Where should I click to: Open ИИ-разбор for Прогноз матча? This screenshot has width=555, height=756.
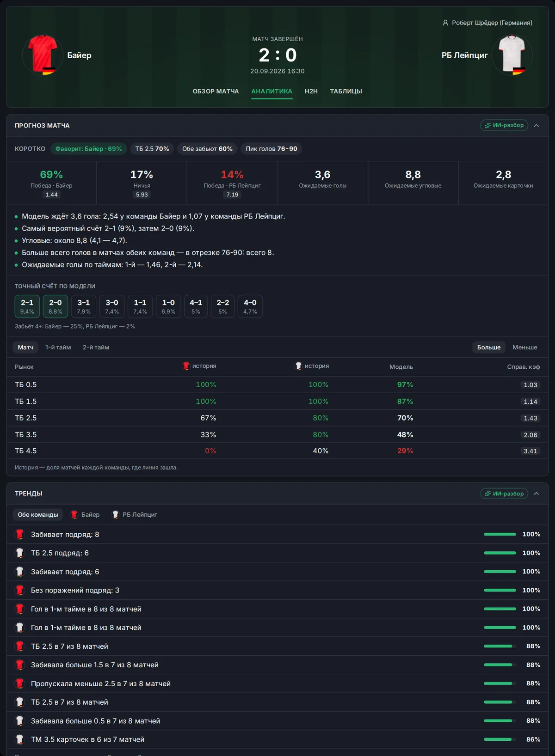pos(504,125)
